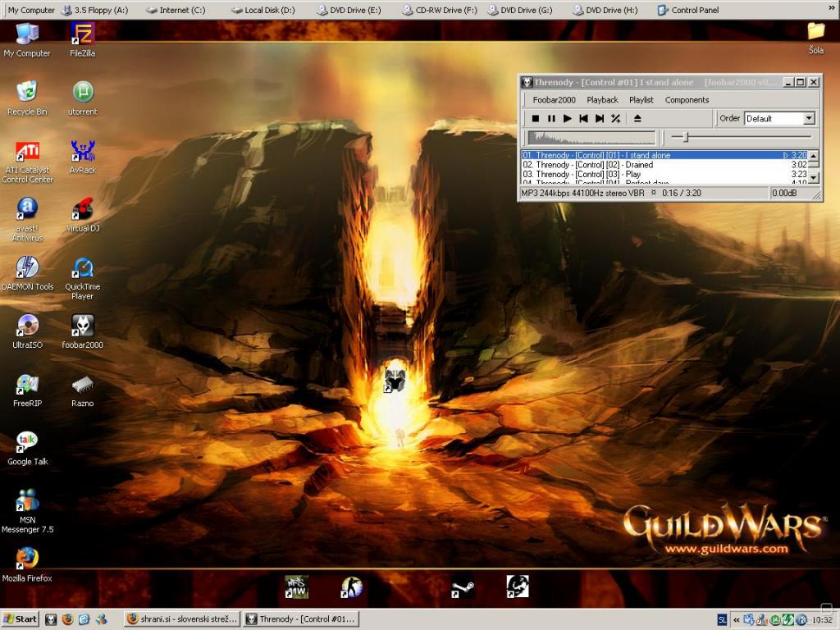
Task: Click the eject/open file icon in foobar2000
Action: click(x=637, y=118)
